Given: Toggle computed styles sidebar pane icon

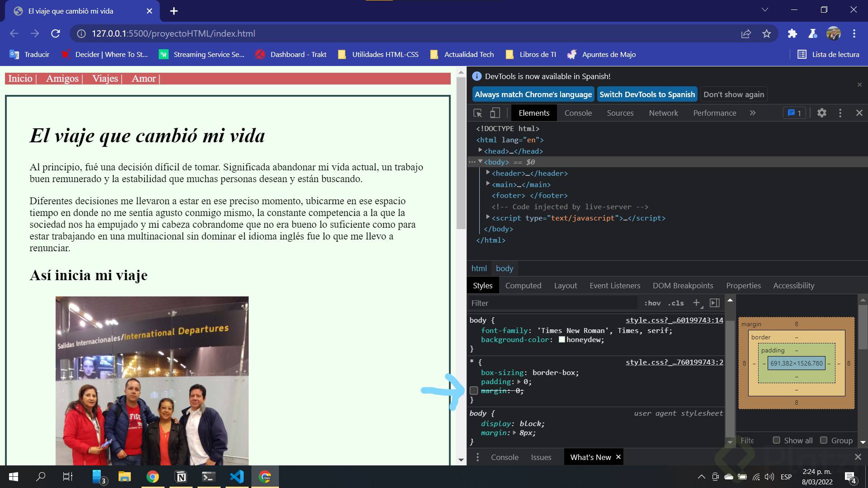Looking at the screenshot, I should pyautogui.click(x=715, y=303).
